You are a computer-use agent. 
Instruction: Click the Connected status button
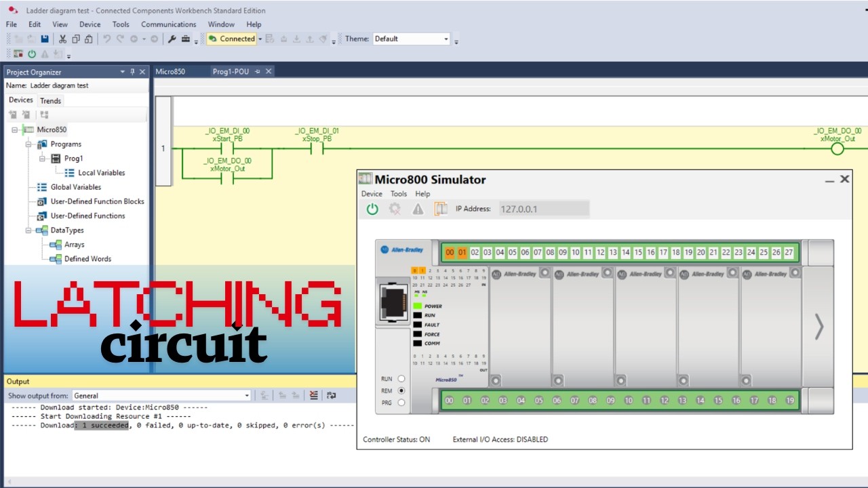point(232,39)
